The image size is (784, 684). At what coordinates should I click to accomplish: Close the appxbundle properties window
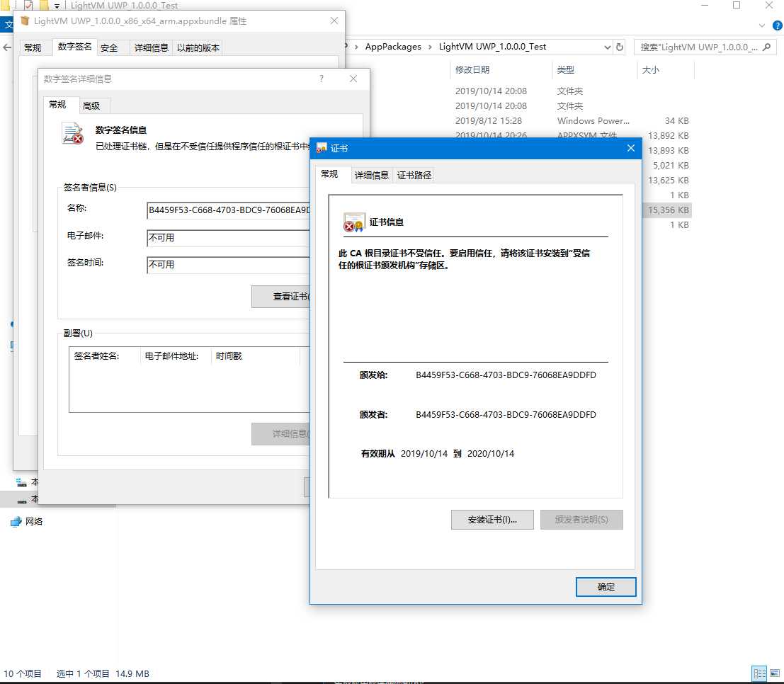(x=334, y=21)
